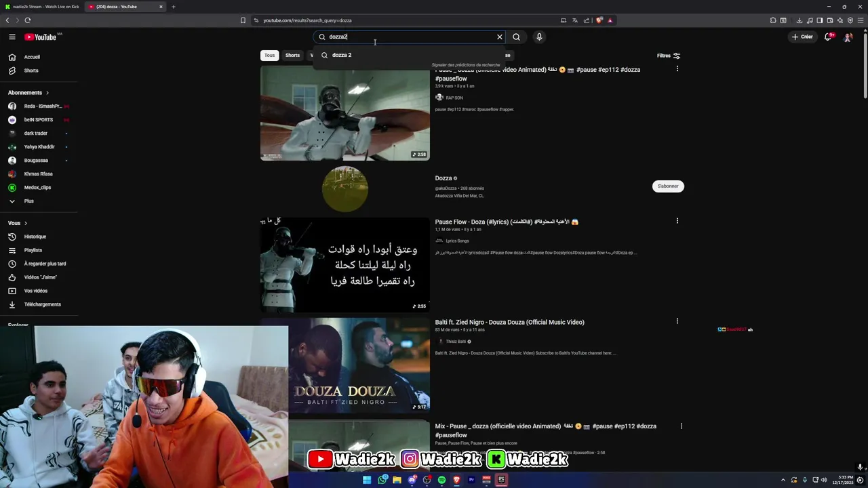Select the Tous filter chip
This screenshot has height=488, width=868.
269,56
